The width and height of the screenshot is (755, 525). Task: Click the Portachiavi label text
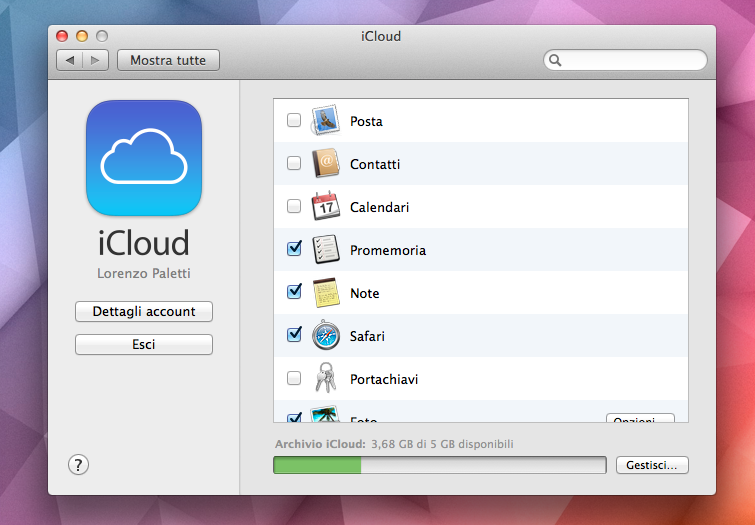[384, 380]
